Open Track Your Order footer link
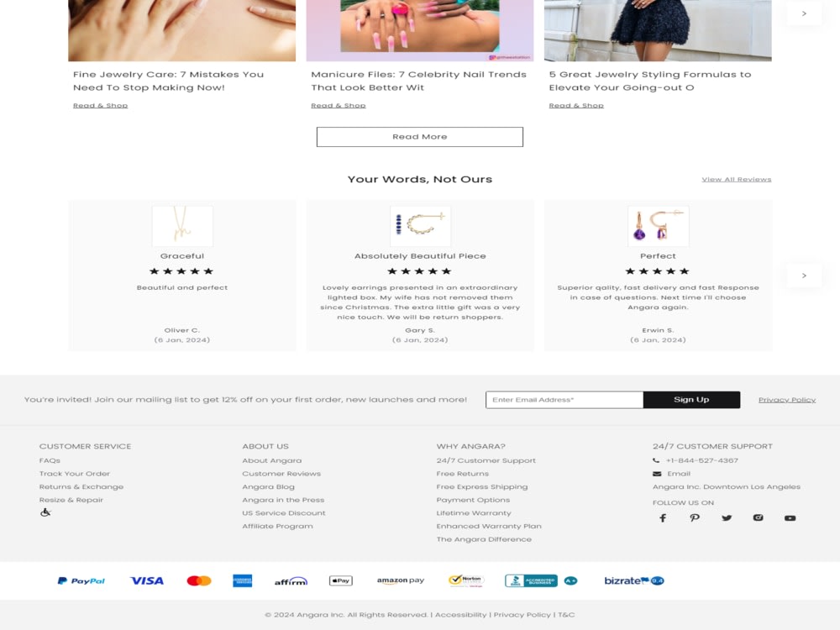 coord(75,474)
